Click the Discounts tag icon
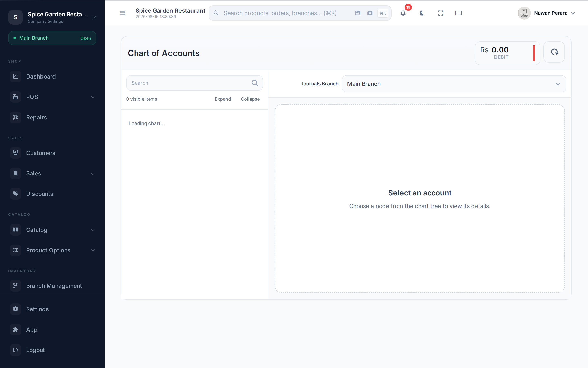This screenshot has width=588, height=368. pyautogui.click(x=16, y=194)
